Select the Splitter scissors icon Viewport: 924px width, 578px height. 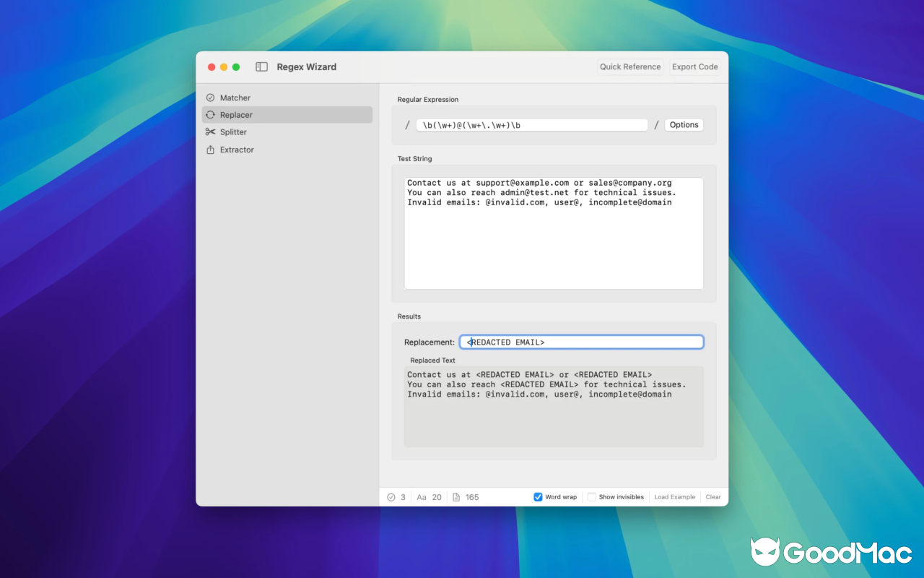point(210,131)
